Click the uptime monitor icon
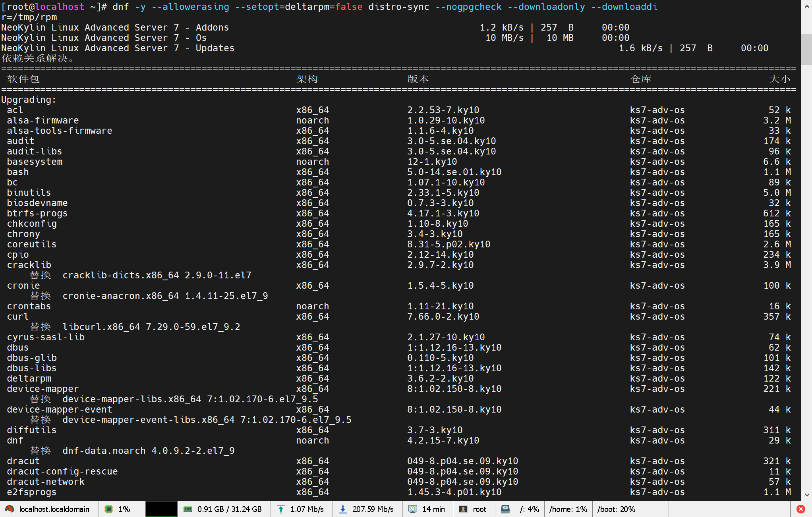This screenshot has width=812, height=517. click(x=413, y=509)
